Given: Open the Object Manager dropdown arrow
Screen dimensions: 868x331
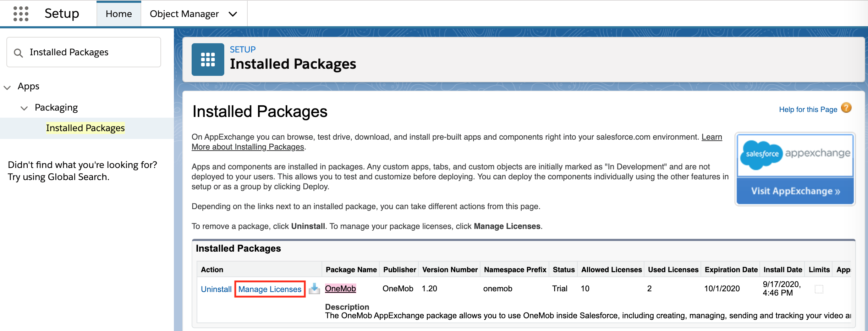Looking at the screenshot, I should point(233,14).
